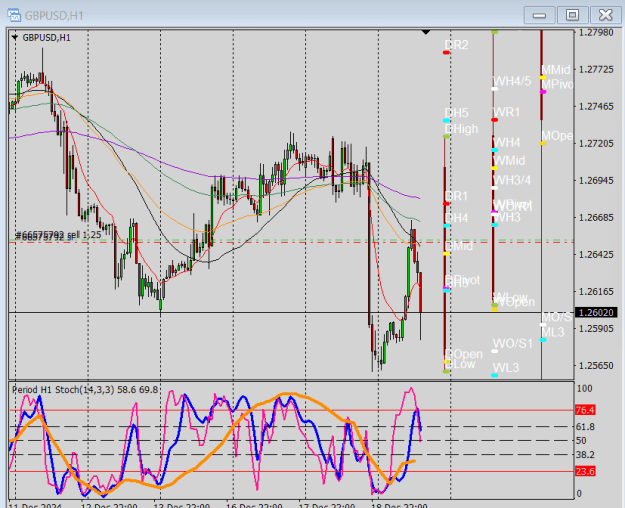Click the current price tag 1.26020

pyautogui.click(x=596, y=312)
